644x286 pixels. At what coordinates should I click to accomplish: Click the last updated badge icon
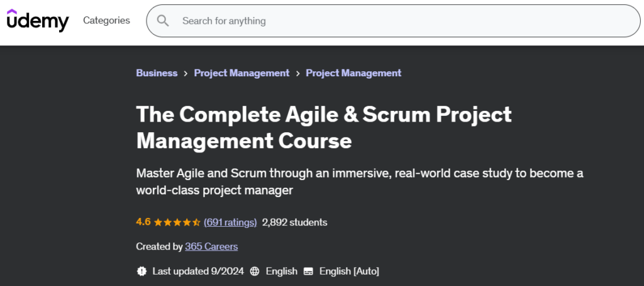142,271
